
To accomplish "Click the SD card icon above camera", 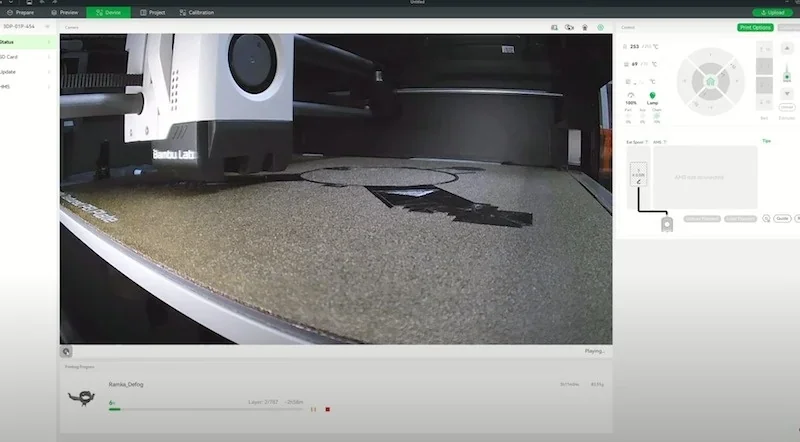I will pyautogui.click(x=554, y=27).
